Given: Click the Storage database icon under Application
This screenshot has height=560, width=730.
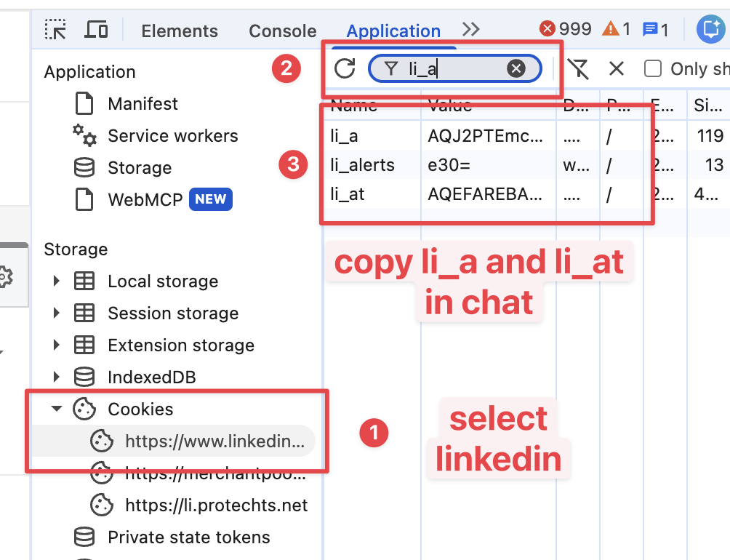Looking at the screenshot, I should pyautogui.click(x=84, y=167).
